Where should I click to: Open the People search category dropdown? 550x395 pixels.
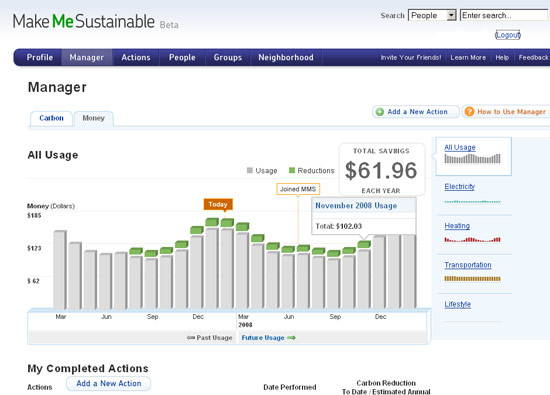coord(432,15)
